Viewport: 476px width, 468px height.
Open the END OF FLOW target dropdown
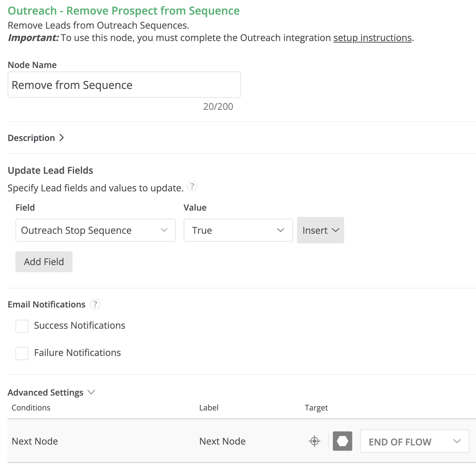coord(414,441)
